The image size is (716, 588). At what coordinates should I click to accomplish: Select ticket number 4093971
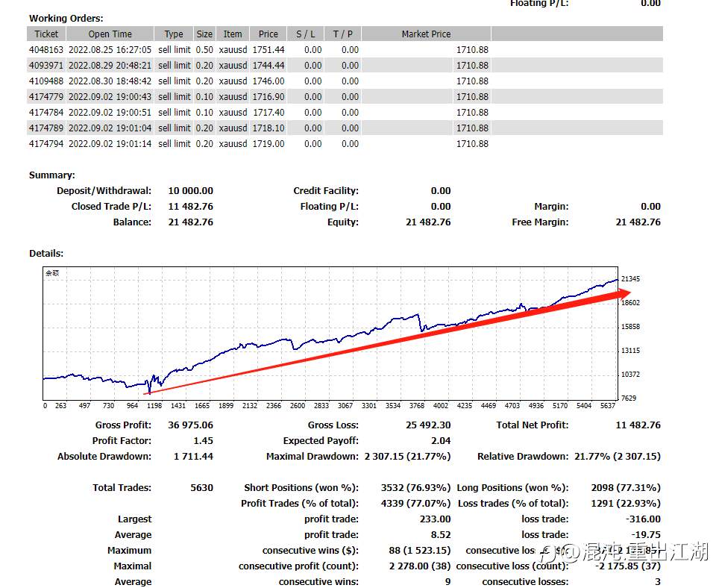click(x=46, y=66)
